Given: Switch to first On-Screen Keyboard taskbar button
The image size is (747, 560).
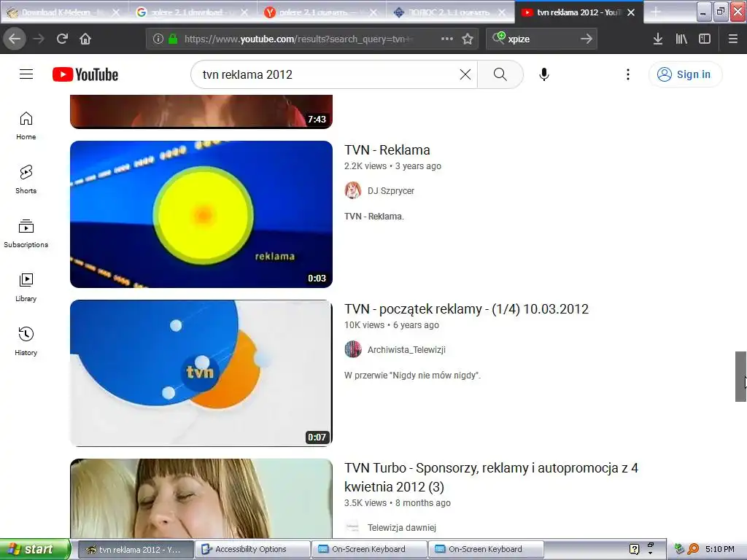Looking at the screenshot, I should click(x=369, y=549).
